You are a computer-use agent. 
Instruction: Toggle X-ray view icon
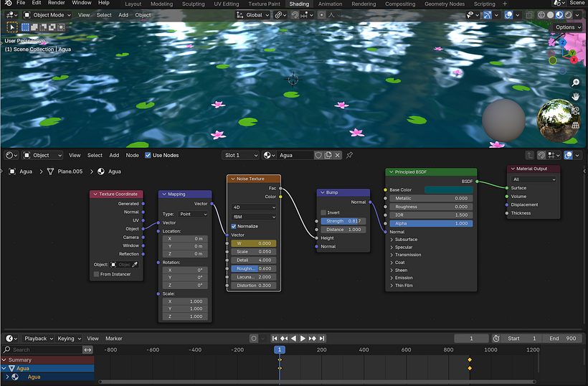click(x=529, y=15)
